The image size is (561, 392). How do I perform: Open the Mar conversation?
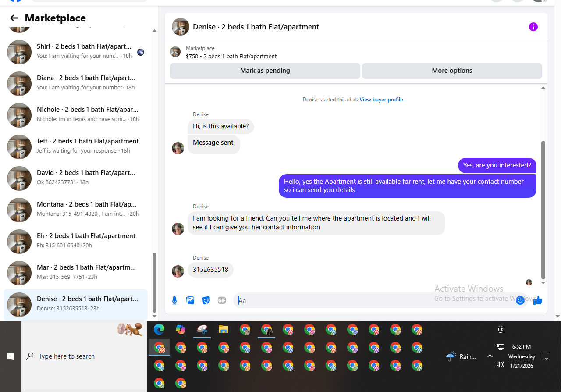(x=75, y=273)
